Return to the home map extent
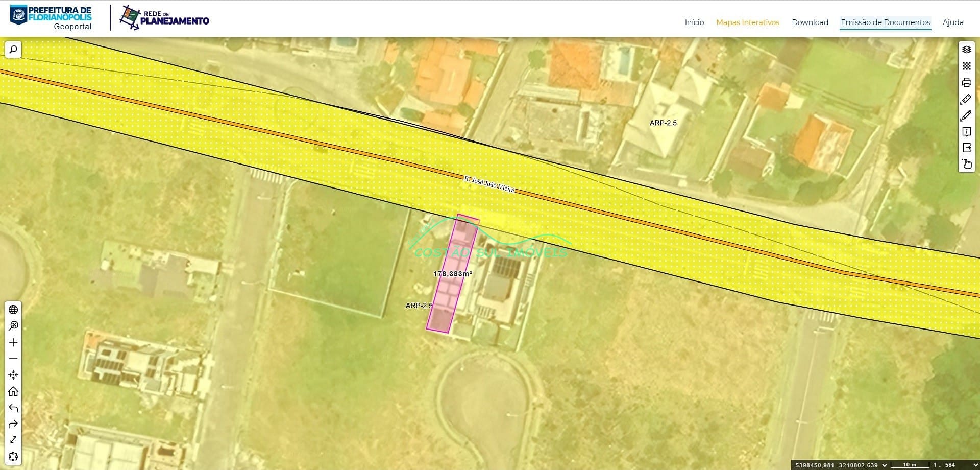The height and width of the screenshot is (470, 980). 14,391
